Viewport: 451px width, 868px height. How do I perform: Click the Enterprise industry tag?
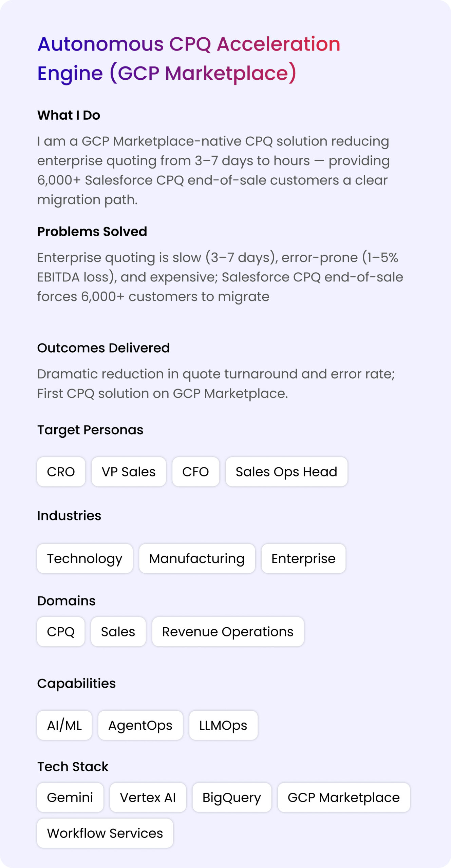coord(303,558)
